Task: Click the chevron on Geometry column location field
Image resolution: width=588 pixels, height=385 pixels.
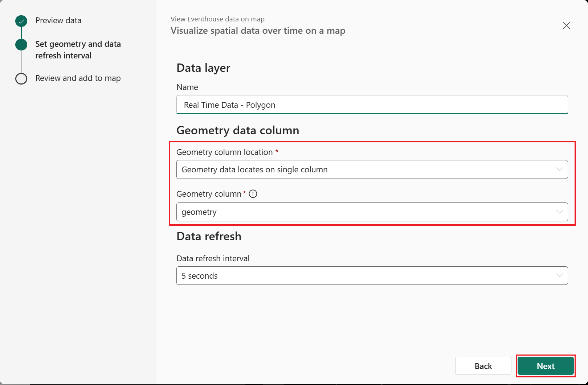Action: 560,169
